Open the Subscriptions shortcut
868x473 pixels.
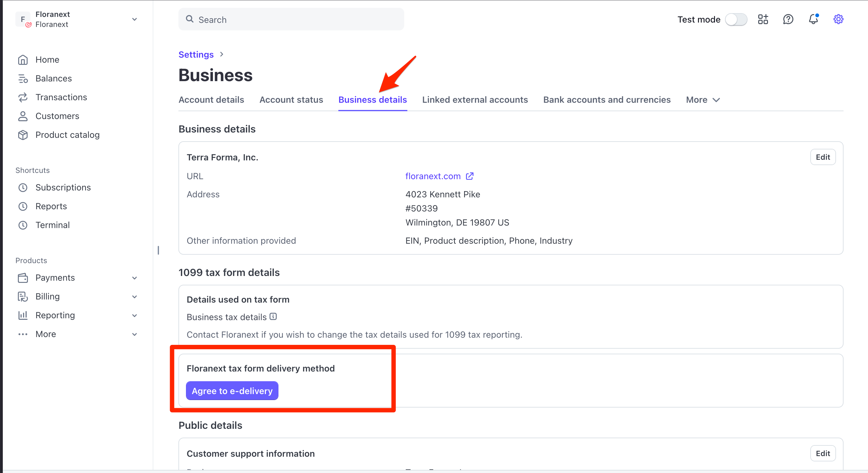[x=63, y=188]
